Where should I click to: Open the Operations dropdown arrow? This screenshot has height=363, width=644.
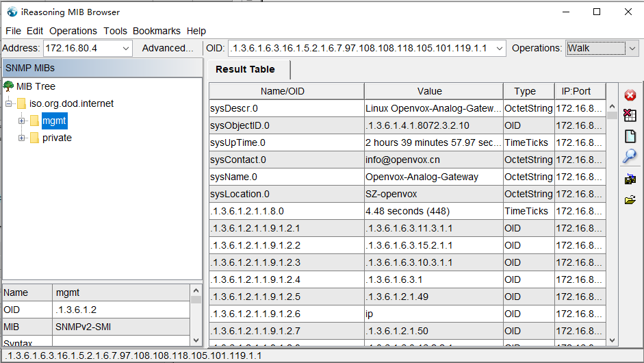632,49
